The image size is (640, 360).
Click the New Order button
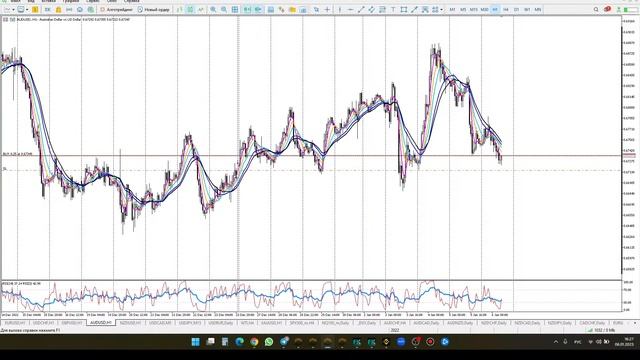click(x=153, y=9)
